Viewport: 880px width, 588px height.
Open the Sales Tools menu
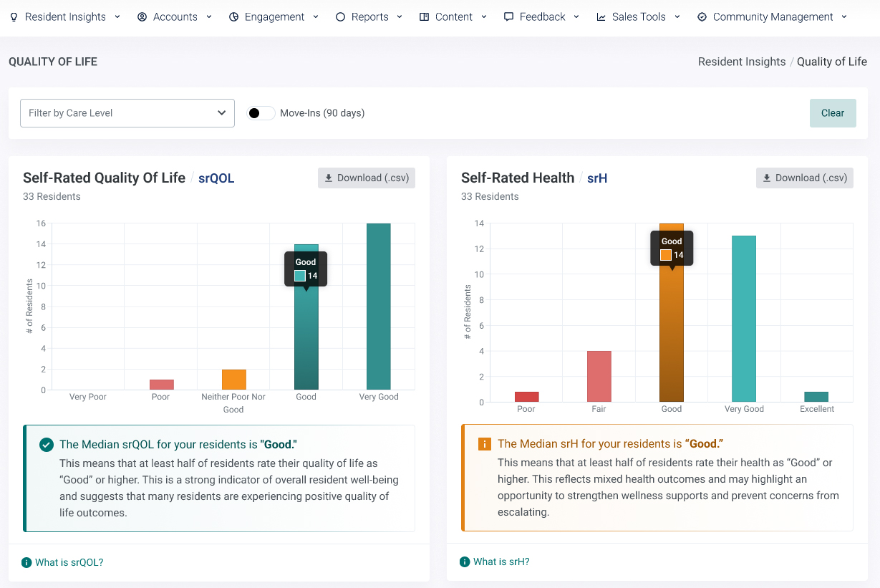tap(638, 17)
